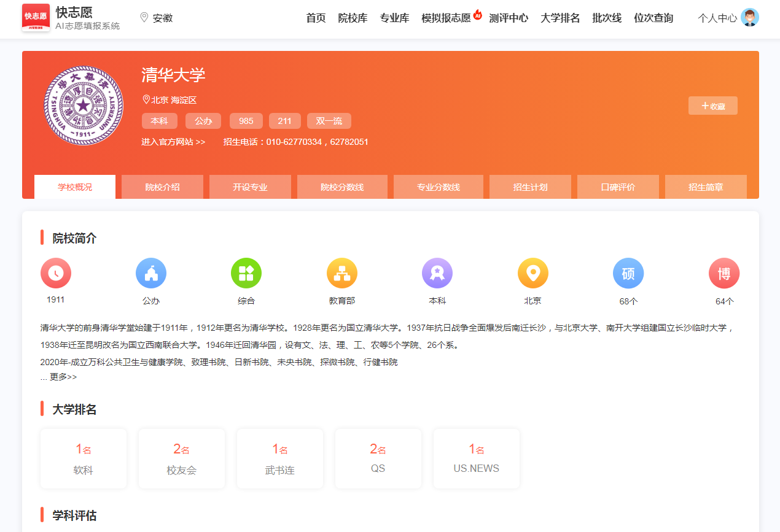Switch to the 招生简章 tab

coord(706,187)
